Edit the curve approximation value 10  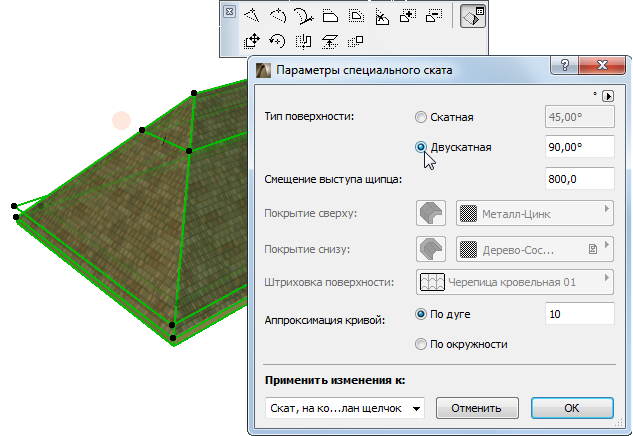(x=580, y=314)
